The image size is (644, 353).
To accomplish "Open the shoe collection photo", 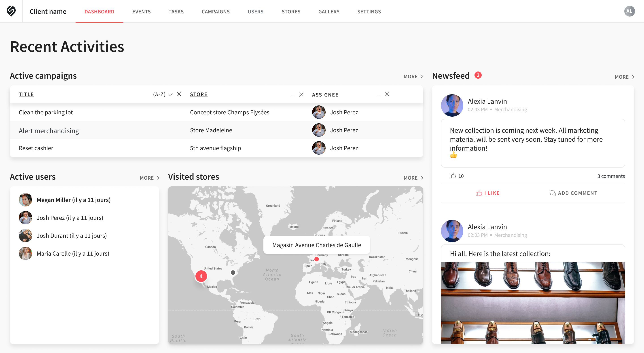I will (x=533, y=303).
